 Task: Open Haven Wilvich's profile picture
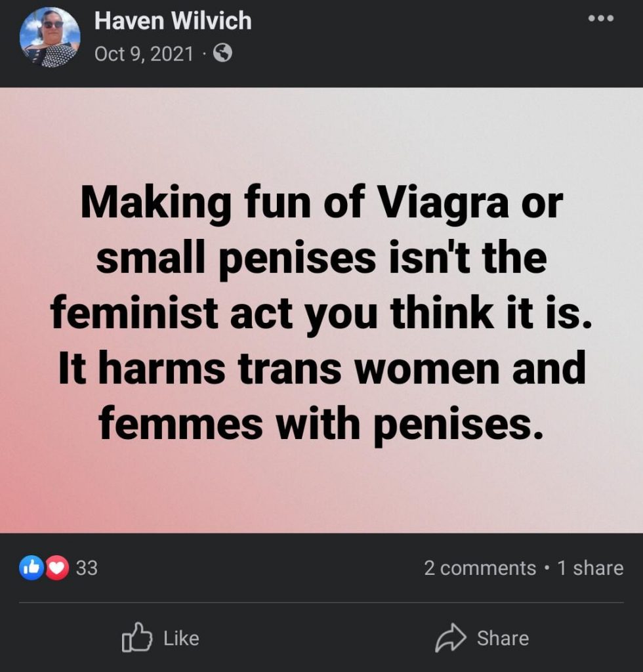point(50,37)
